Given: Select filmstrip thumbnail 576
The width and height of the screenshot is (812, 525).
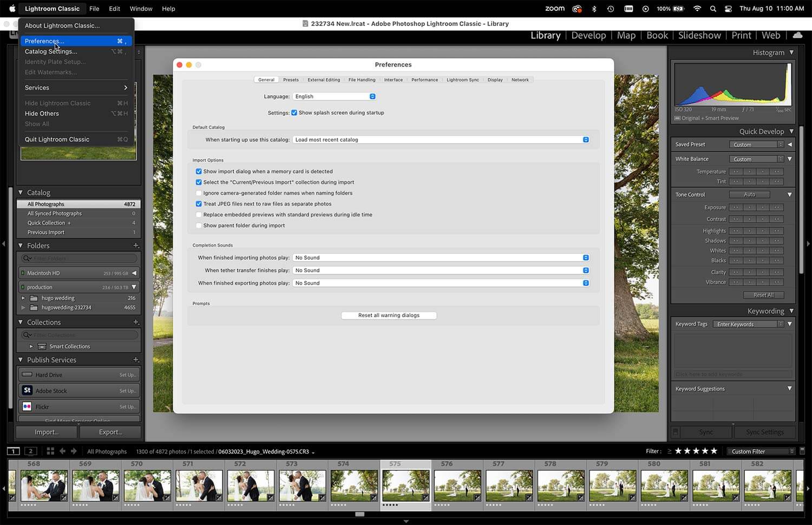Looking at the screenshot, I should [457, 485].
